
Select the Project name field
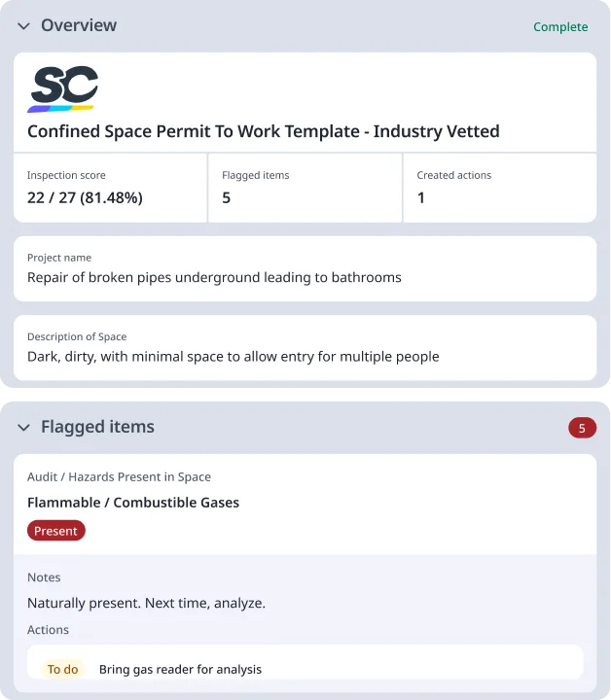[305, 268]
